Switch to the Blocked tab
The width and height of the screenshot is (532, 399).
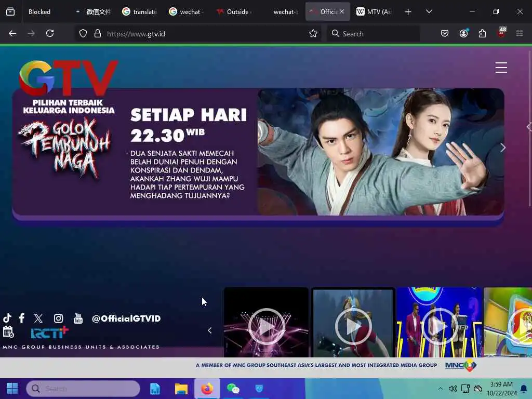(47, 11)
